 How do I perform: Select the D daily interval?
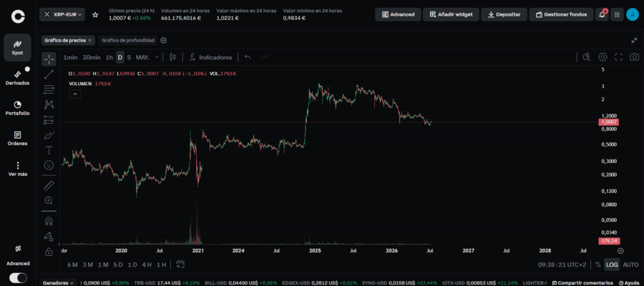point(120,57)
